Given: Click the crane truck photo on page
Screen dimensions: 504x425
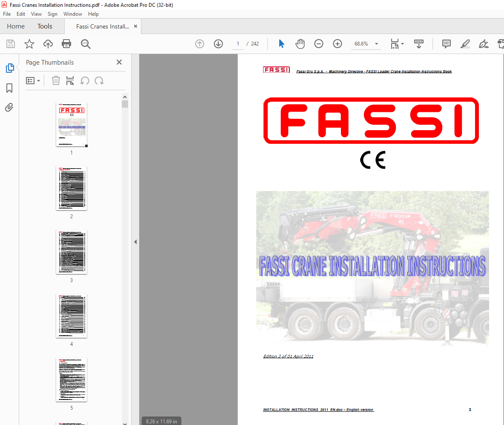Looking at the screenshot, I should (372, 268).
